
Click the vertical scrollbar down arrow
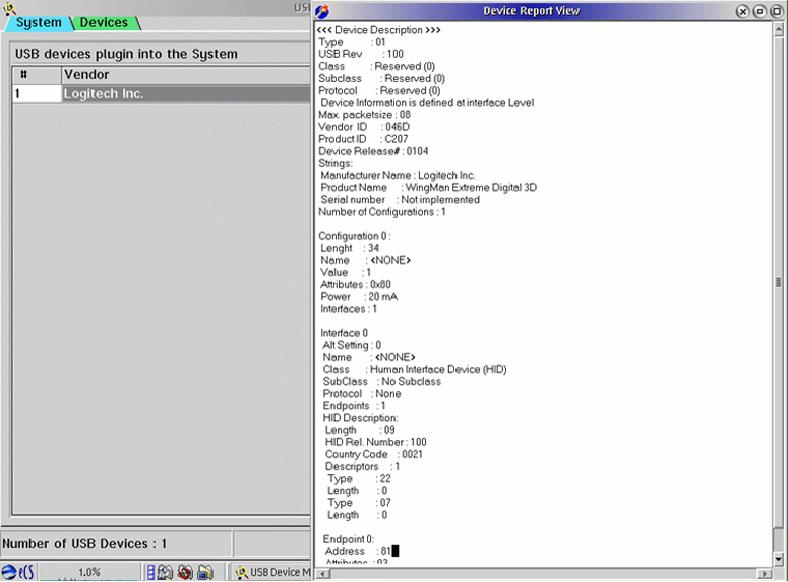pyautogui.click(x=778, y=558)
